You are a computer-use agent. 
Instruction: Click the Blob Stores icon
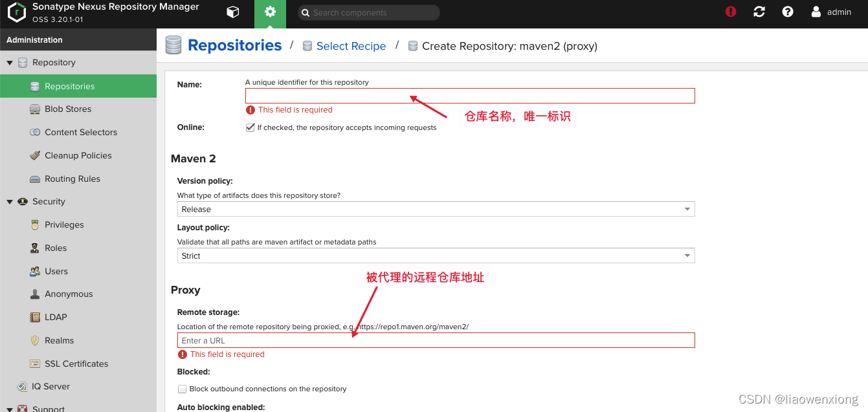[x=35, y=109]
